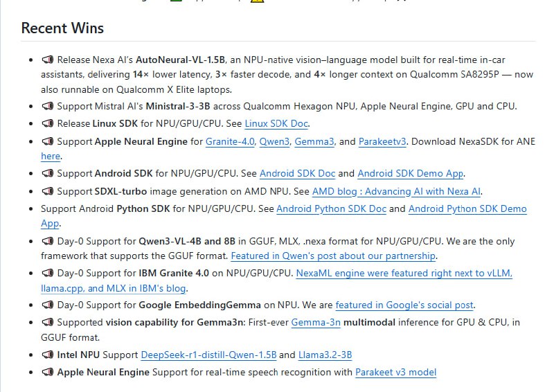The height and width of the screenshot is (392, 554).
Task: Open the Linux SDK Doc link
Action: (x=276, y=123)
